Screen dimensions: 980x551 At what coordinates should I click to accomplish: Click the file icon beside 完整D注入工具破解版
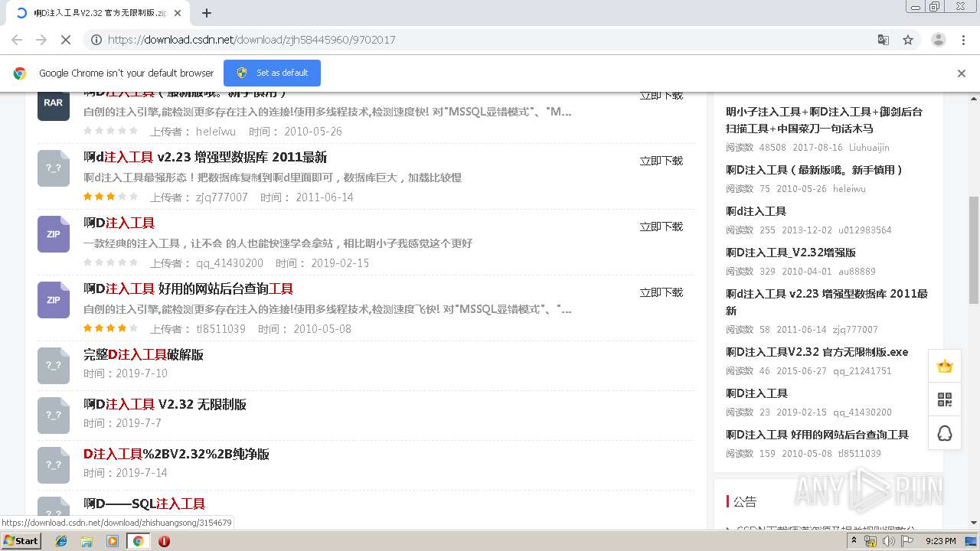coord(53,366)
